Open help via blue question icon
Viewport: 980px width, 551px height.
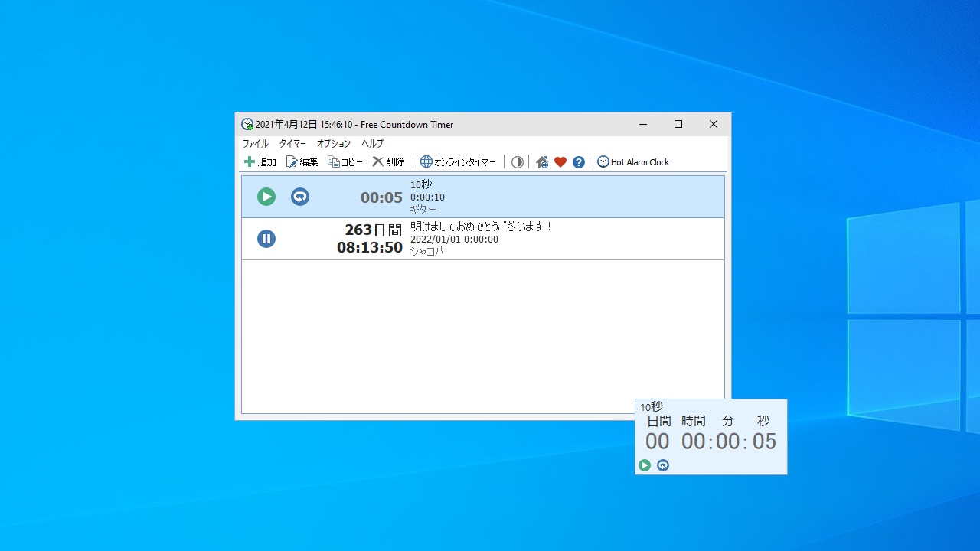tap(579, 162)
